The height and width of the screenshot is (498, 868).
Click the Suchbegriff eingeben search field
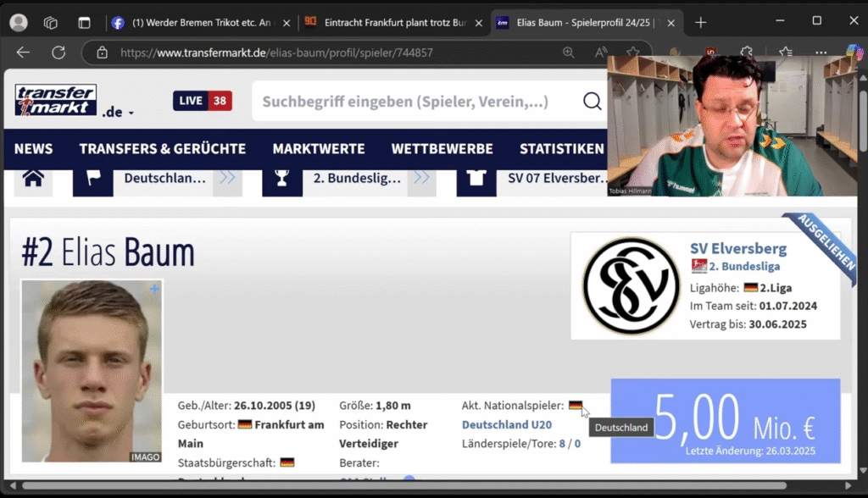click(407, 101)
